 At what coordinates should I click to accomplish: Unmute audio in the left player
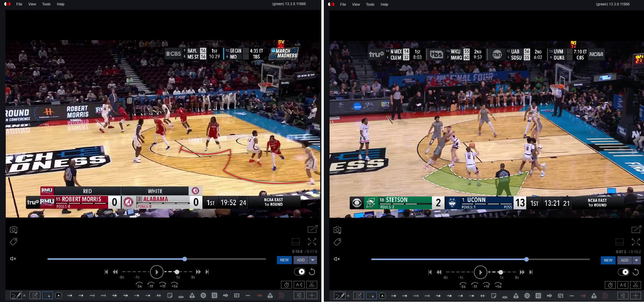click(x=13, y=259)
